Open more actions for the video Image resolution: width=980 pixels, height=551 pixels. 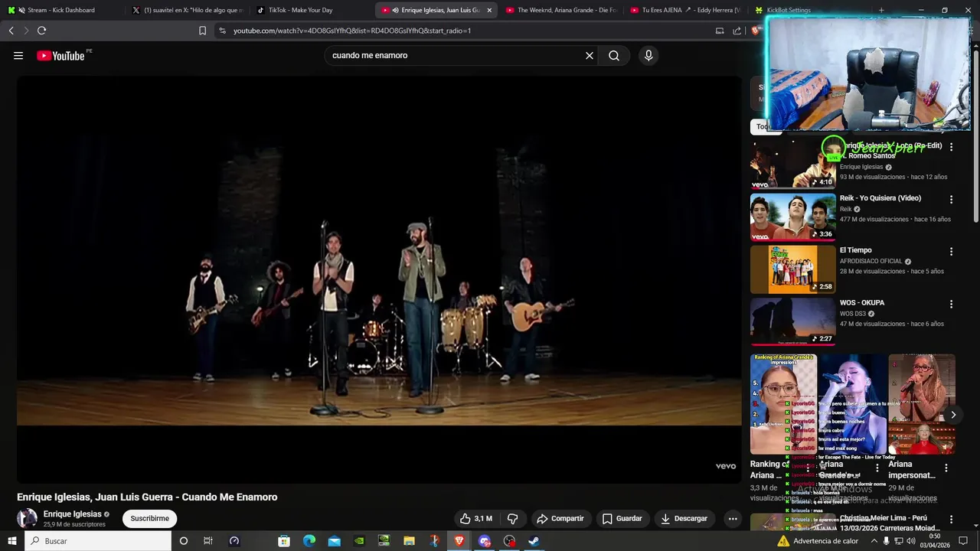pos(733,519)
